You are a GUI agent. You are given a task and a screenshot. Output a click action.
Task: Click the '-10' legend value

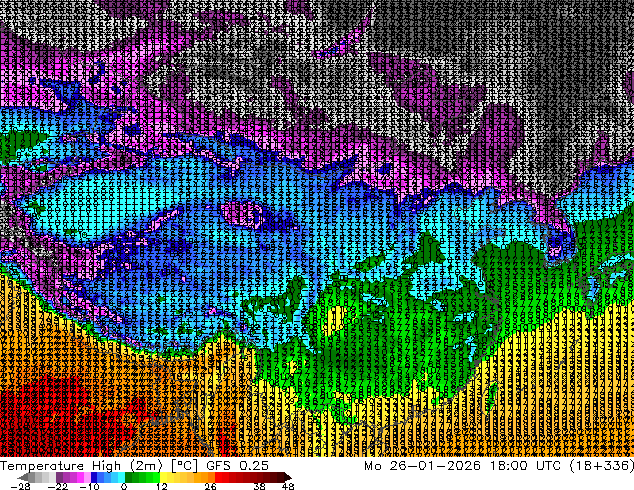point(89,486)
